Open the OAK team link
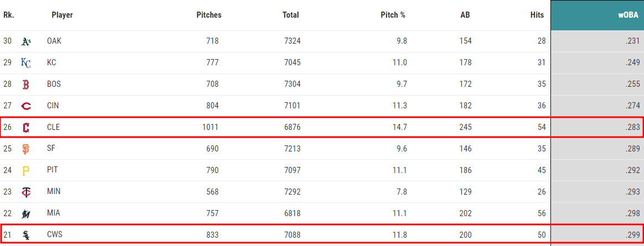This screenshot has width=644, height=246. pos(54,41)
